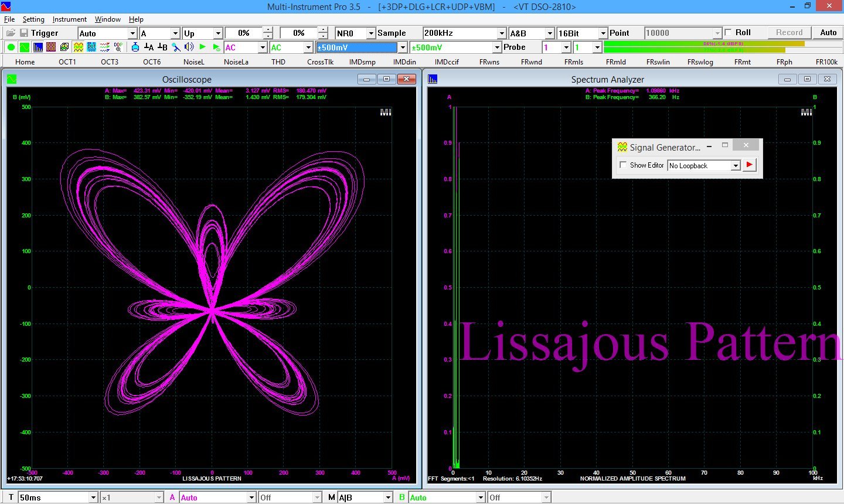844x504 pixels.
Task: Click the floppy disk Save icon
Action: click(24, 33)
